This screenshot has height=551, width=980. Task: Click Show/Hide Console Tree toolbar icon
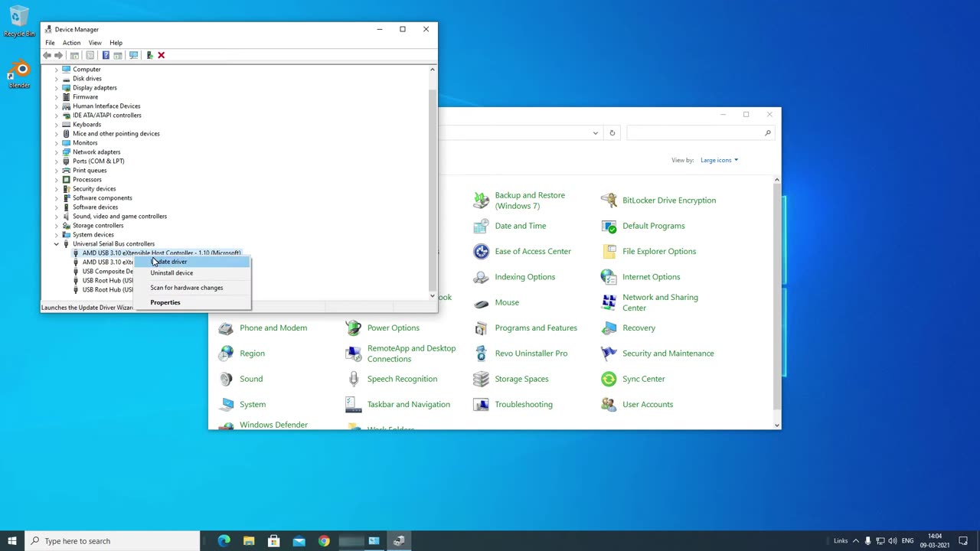tap(74, 55)
